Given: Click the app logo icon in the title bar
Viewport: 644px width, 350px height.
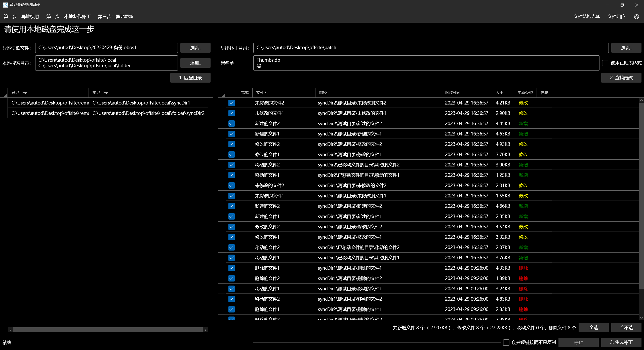Looking at the screenshot, I should pos(5,5).
